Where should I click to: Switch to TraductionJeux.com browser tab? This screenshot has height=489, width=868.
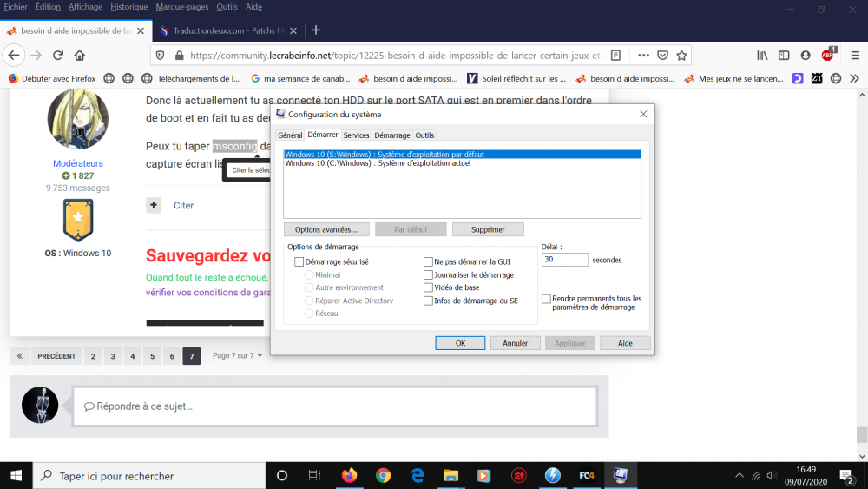coord(227,30)
